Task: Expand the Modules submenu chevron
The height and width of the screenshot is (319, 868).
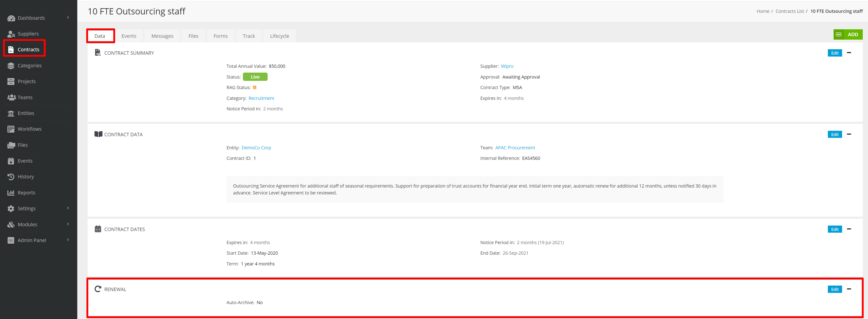Action: pyautogui.click(x=68, y=224)
